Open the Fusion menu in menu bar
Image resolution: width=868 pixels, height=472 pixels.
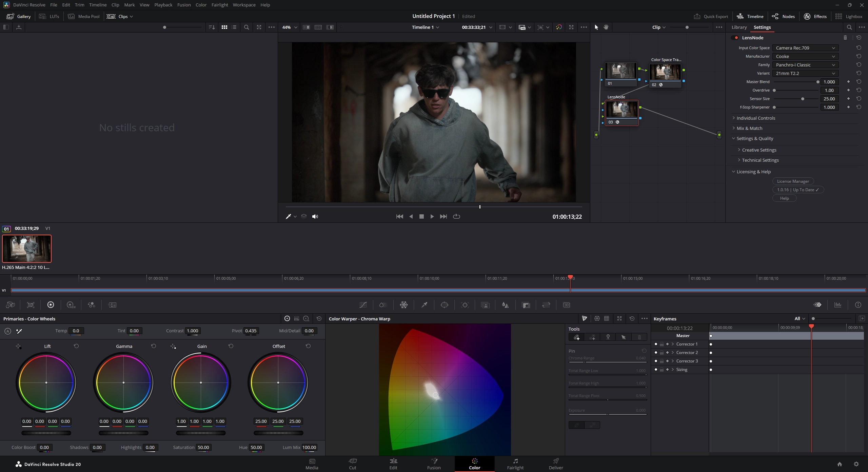(x=184, y=5)
